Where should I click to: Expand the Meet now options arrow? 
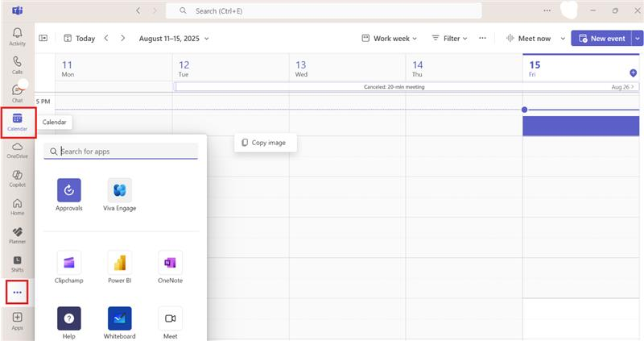point(563,38)
